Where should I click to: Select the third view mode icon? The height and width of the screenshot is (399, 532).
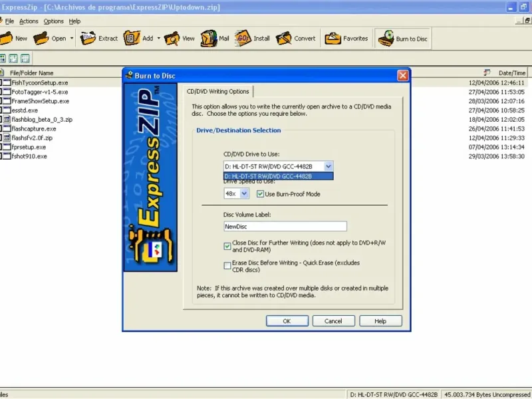click(x=25, y=59)
